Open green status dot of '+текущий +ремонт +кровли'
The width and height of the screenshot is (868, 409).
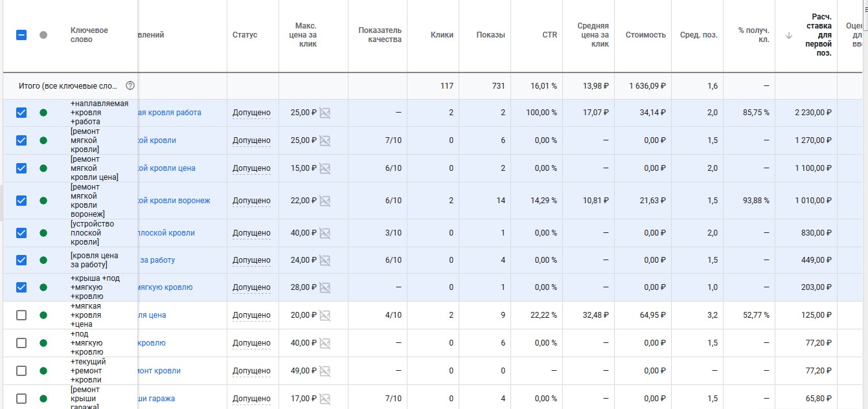(x=43, y=371)
